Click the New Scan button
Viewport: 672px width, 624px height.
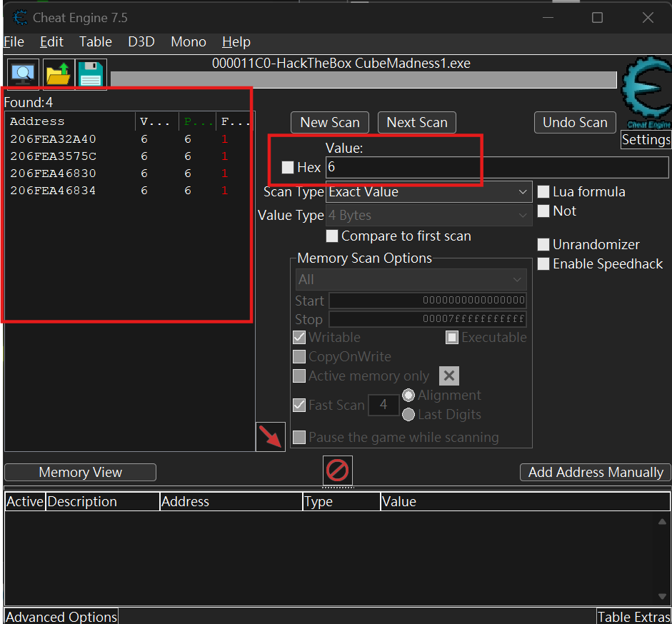(x=329, y=123)
